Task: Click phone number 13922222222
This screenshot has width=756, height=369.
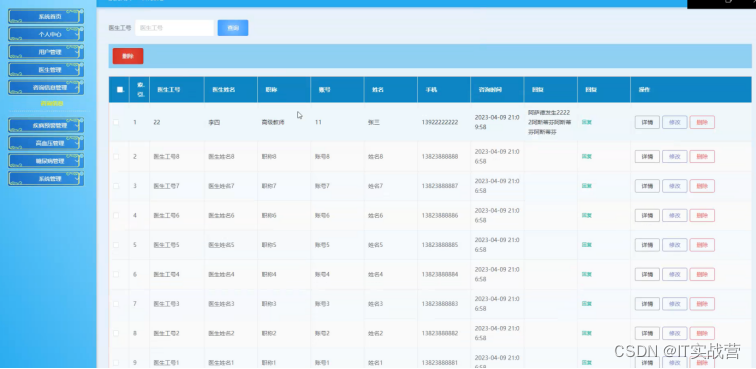Action: (x=440, y=122)
